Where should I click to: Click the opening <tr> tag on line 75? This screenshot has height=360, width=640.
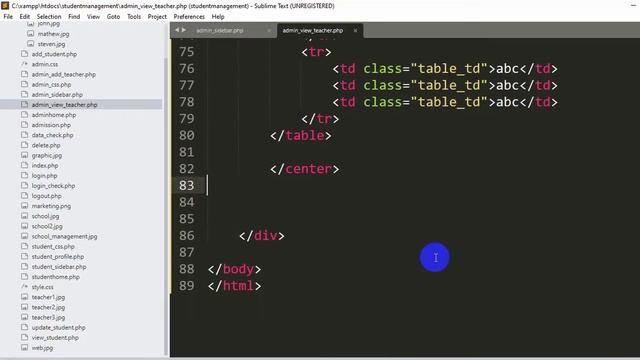[x=316, y=52]
